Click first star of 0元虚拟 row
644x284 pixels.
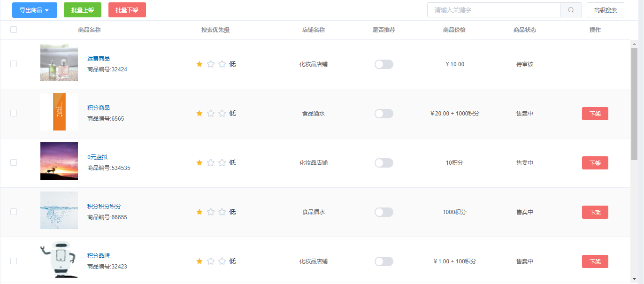coord(199,162)
